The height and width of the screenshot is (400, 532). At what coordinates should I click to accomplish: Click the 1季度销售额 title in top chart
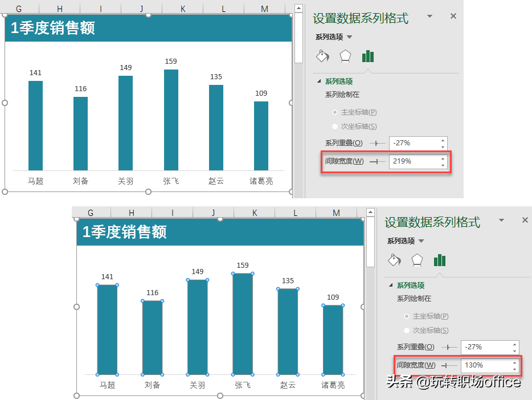(x=52, y=28)
